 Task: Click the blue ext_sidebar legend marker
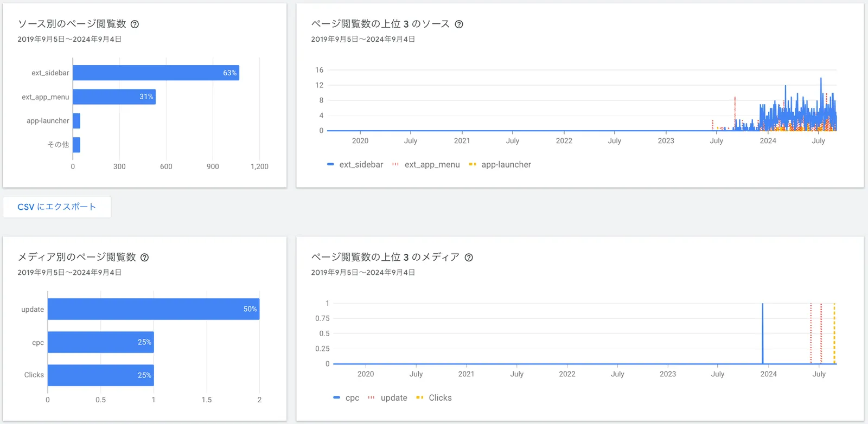(x=331, y=164)
